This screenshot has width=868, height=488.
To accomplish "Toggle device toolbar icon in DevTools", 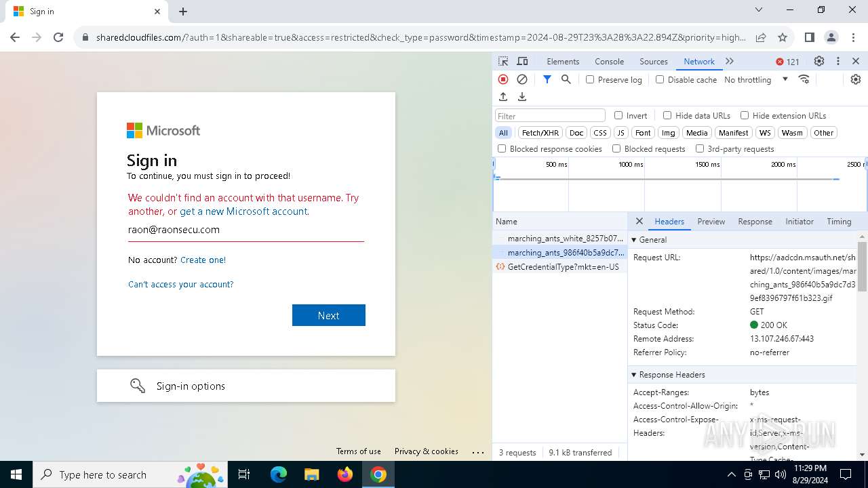I will point(522,61).
